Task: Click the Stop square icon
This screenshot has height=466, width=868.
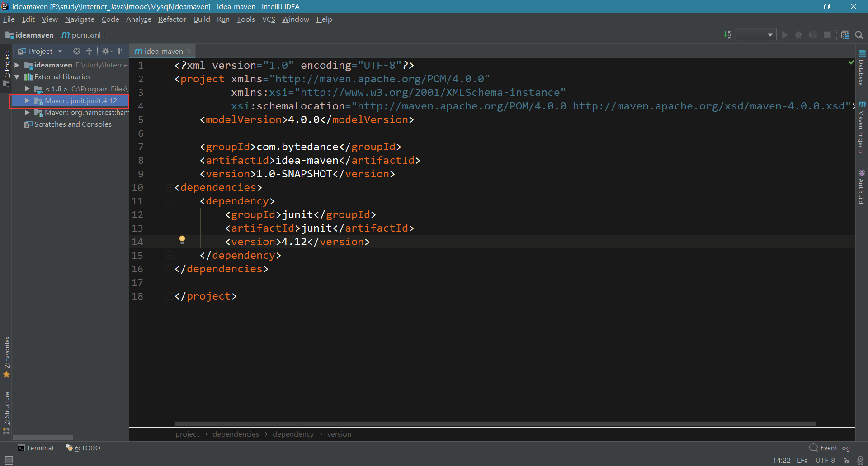Action: tap(827, 35)
